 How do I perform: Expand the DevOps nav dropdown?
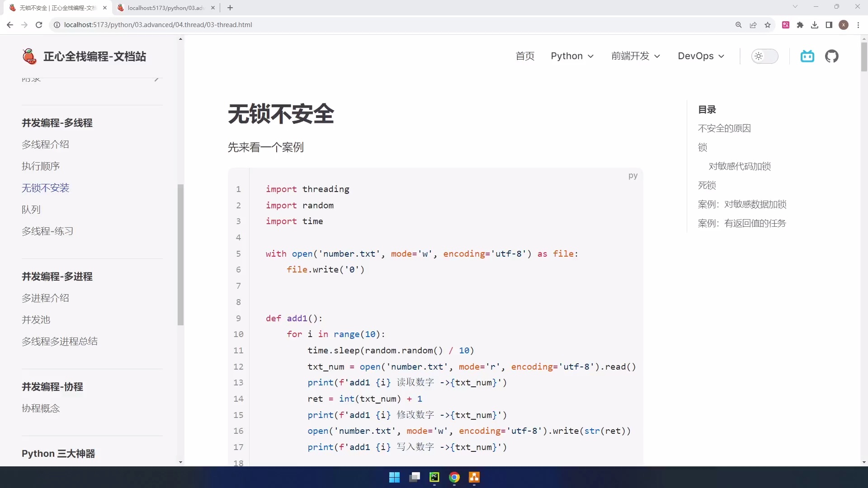tap(701, 56)
